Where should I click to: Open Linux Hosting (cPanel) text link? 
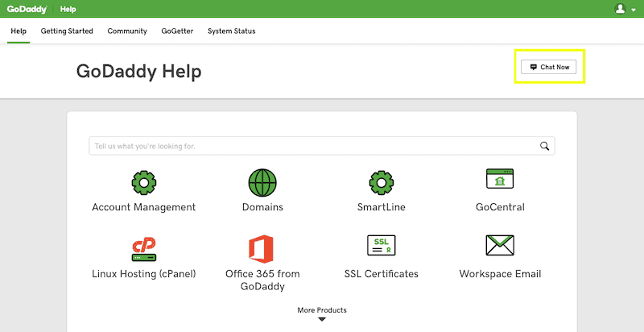pos(144,274)
